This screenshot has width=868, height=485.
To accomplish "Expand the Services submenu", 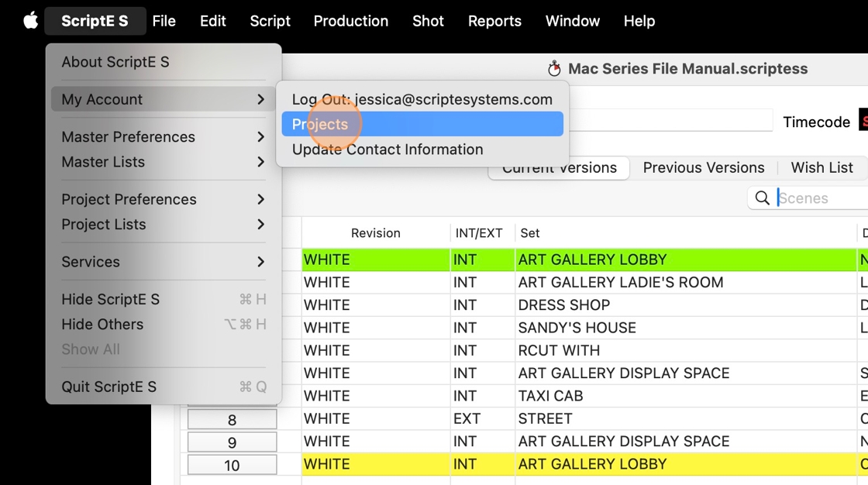I will click(x=164, y=262).
